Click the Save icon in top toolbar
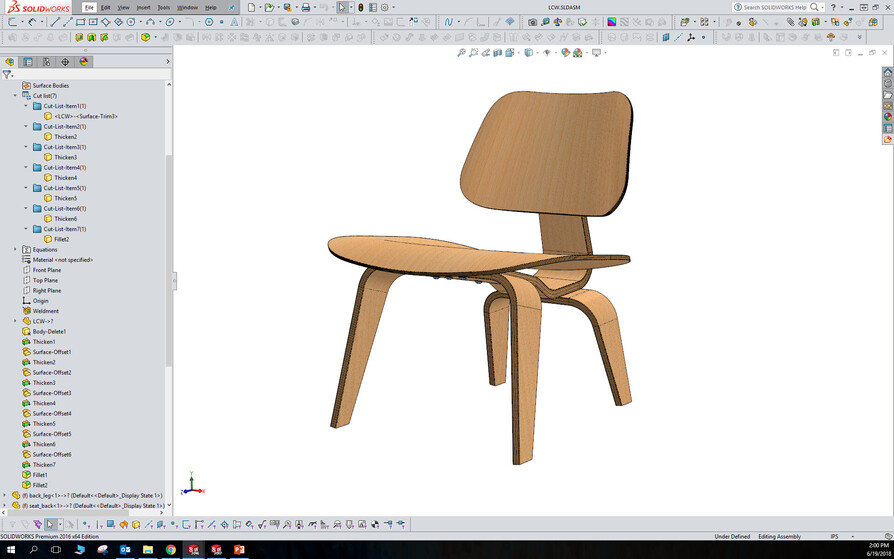Image resolution: width=894 pixels, height=559 pixels. point(287,7)
